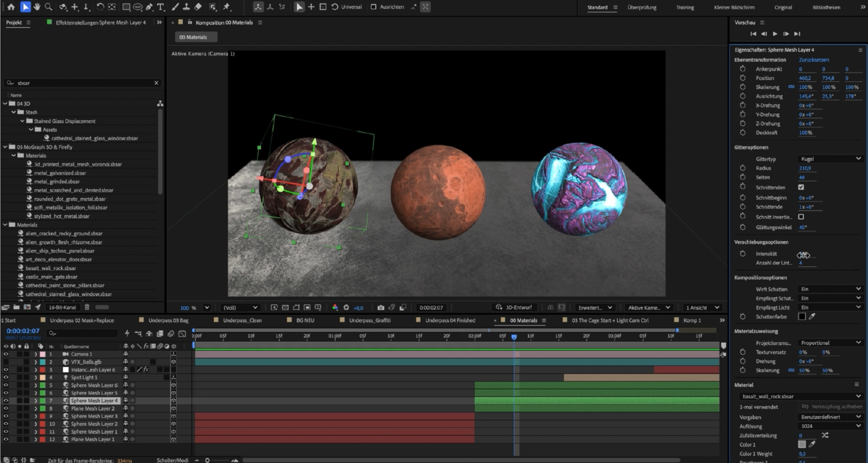Show the VFX_Balls.glb layer
This screenshot has height=463, width=868.
[6, 362]
